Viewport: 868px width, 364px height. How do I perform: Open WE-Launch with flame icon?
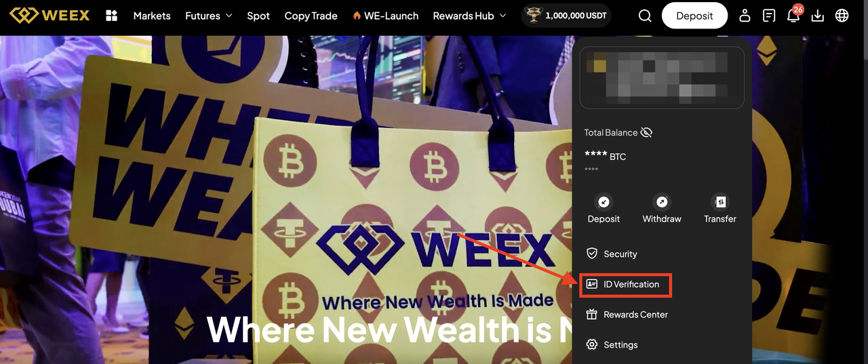[386, 16]
